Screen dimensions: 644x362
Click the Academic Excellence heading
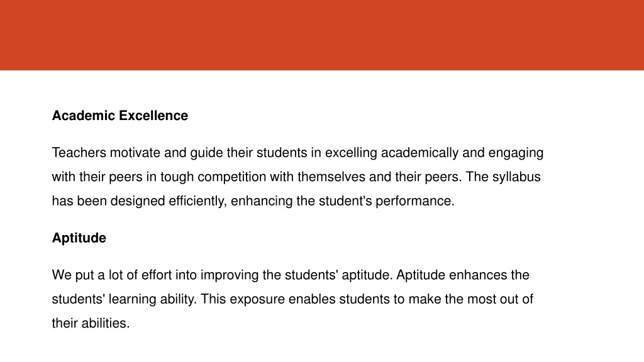[x=120, y=116]
